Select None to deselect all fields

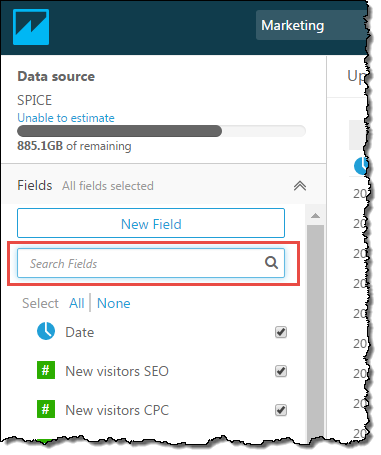coord(113,303)
